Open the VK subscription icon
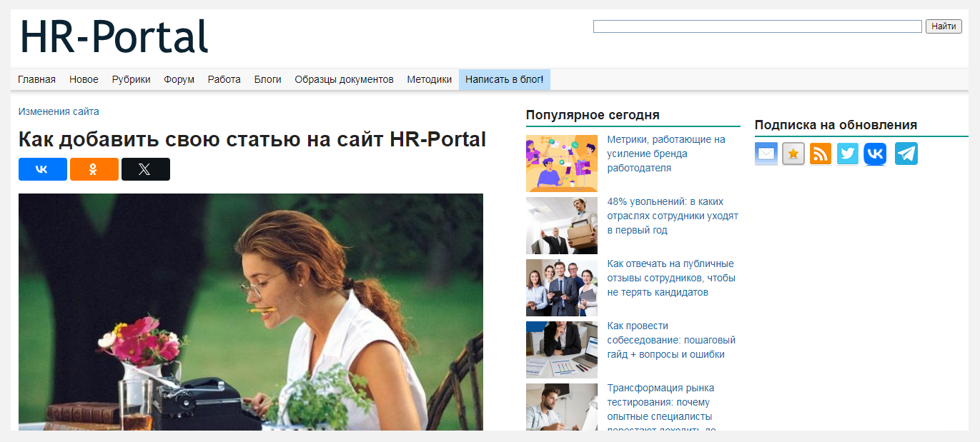The image size is (980, 442). click(x=875, y=154)
